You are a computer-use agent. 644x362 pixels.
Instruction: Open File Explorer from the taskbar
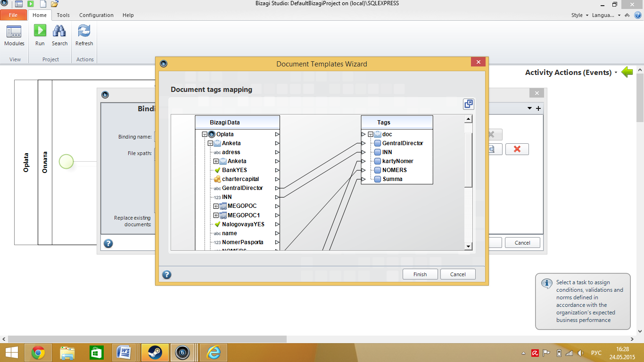pos(67,353)
